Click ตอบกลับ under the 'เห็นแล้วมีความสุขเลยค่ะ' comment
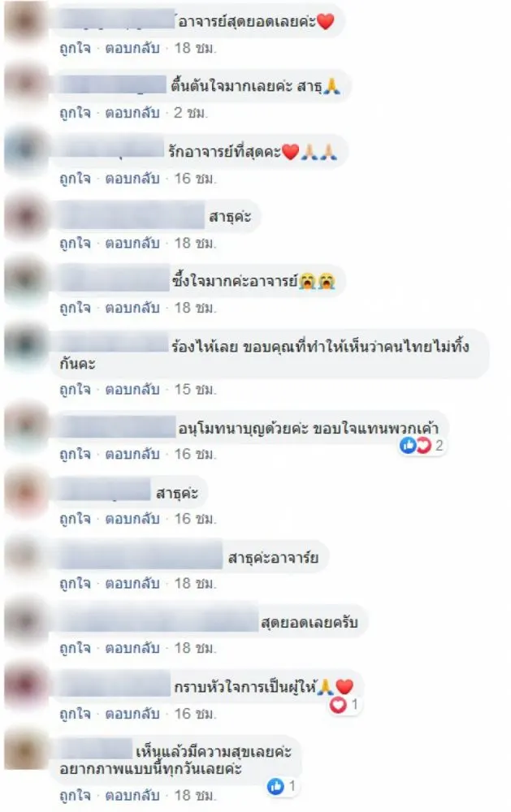 click(132, 795)
